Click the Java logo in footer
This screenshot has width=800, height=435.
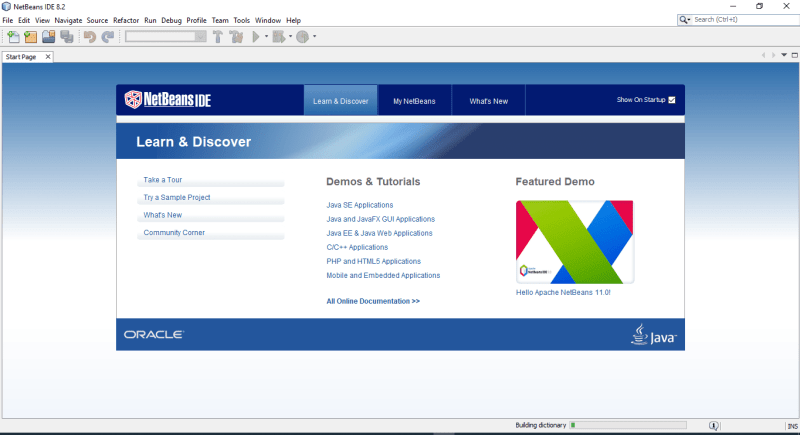[654, 335]
